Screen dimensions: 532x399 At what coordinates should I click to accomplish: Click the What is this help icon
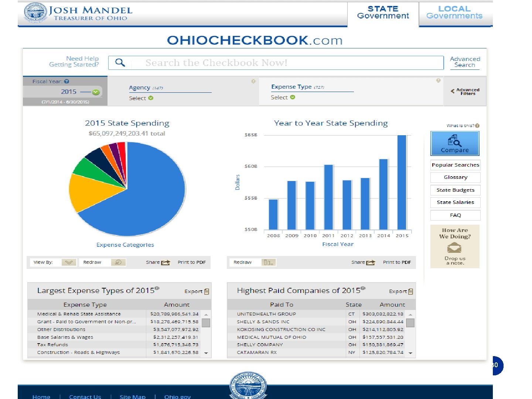[477, 126]
